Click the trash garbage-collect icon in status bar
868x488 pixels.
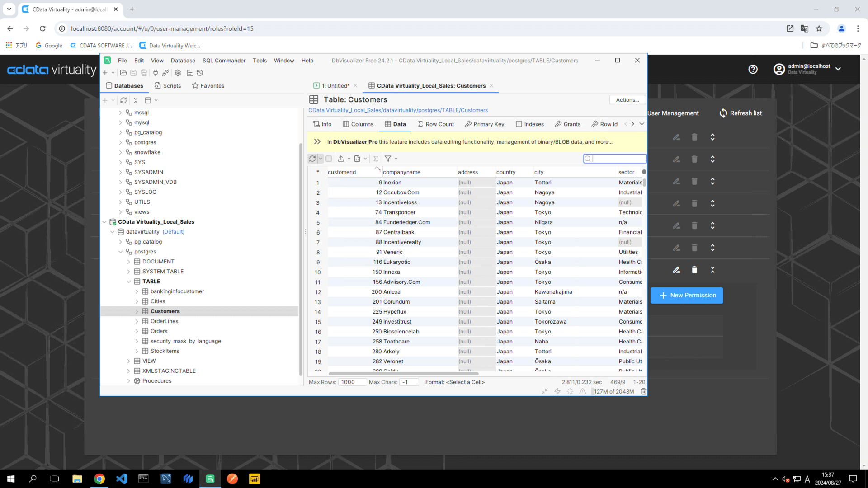point(643,392)
